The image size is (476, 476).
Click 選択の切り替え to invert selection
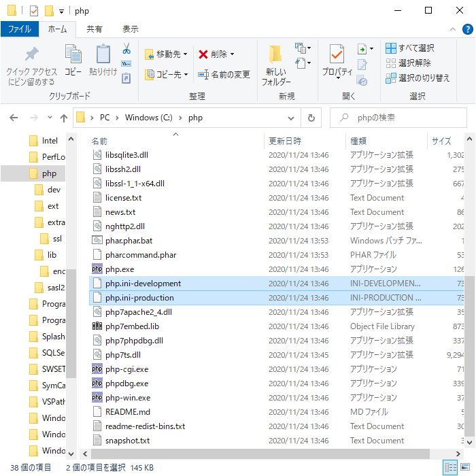pyautogui.click(x=418, y=78)
